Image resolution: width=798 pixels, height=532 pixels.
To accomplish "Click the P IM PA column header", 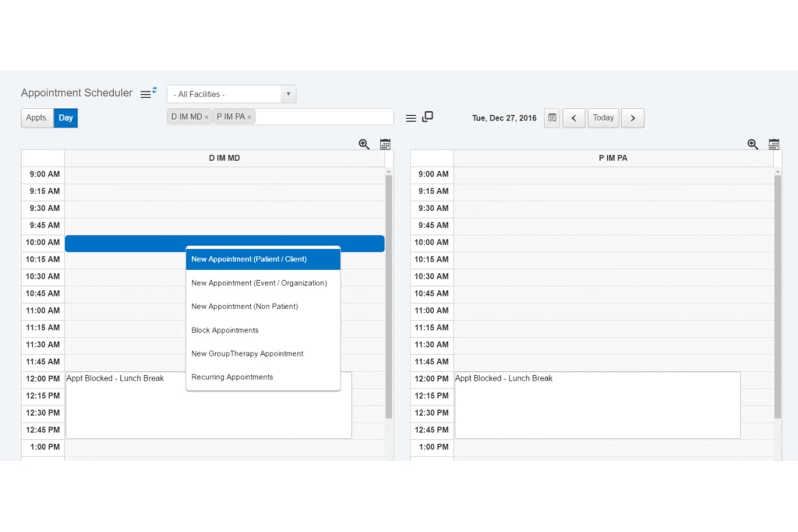I will [613, 158].
